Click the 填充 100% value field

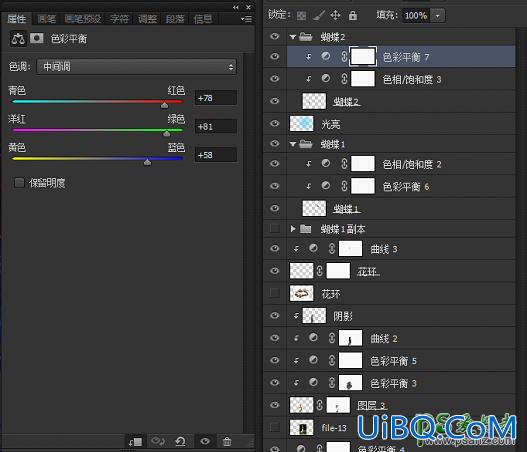(x=416, y=15)
